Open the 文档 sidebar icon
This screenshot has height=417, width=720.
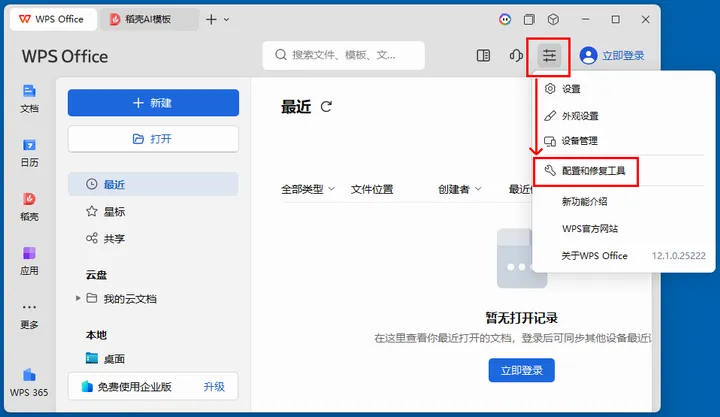point(29,99)
